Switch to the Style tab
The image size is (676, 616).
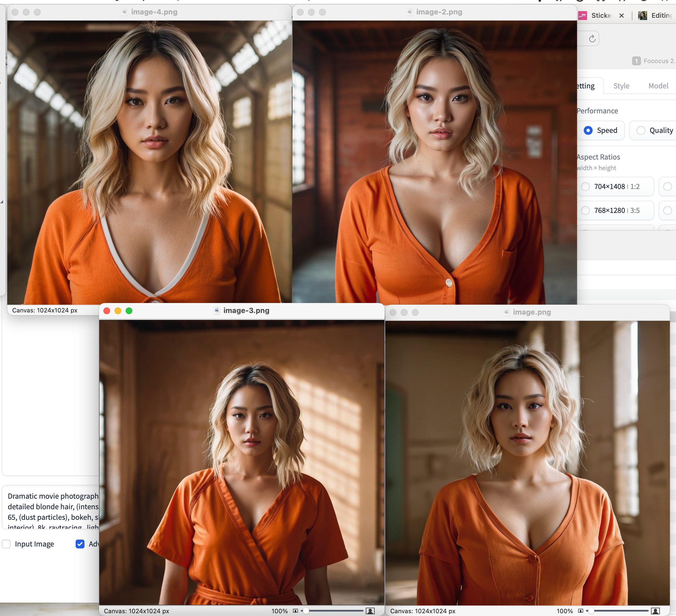click(621, 86)
